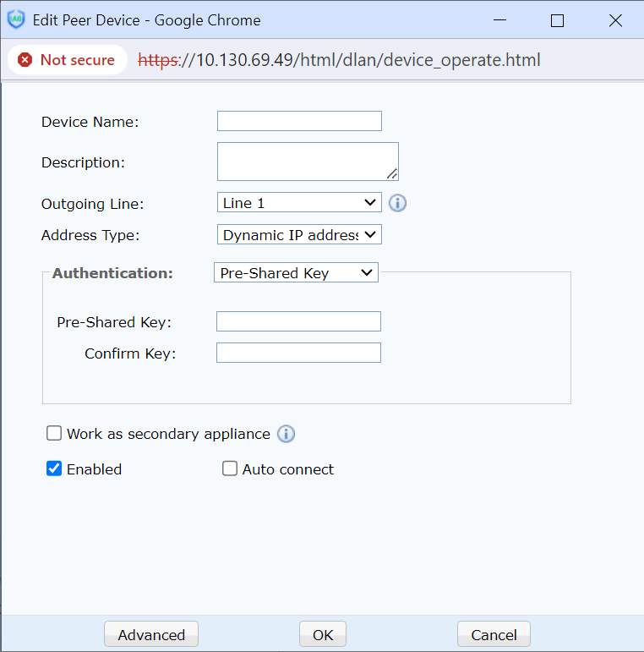The width and height of the screenshot is (644, 652).
Task: Enable Work as secondary appliance checkbox
Action: pos(54,434)
